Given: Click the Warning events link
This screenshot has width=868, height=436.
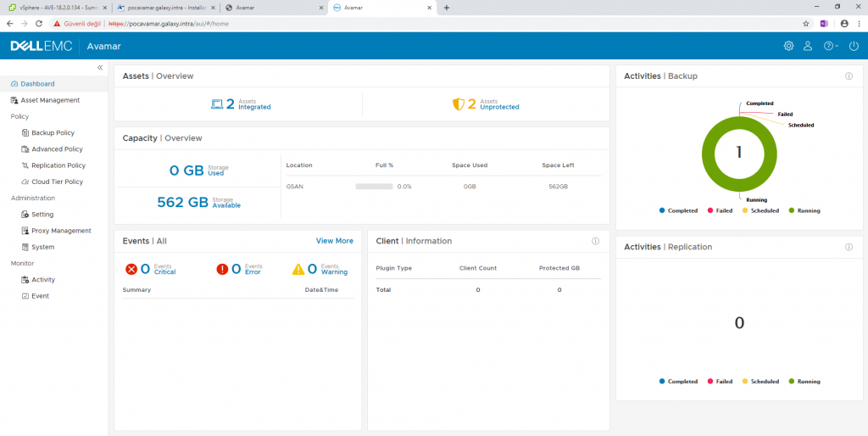Looking at the screenshot, I should pos(334,272).
